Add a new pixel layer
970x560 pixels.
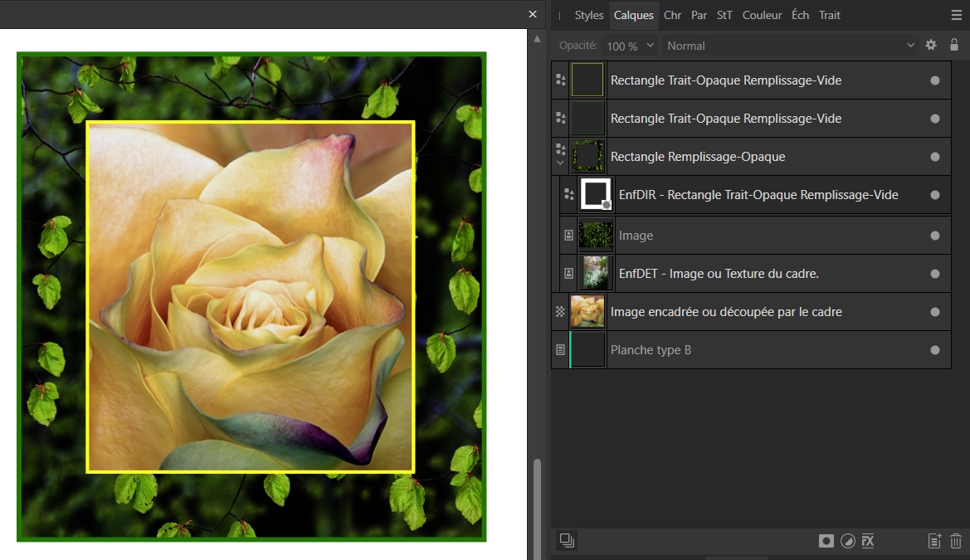(x=934, y=541)
